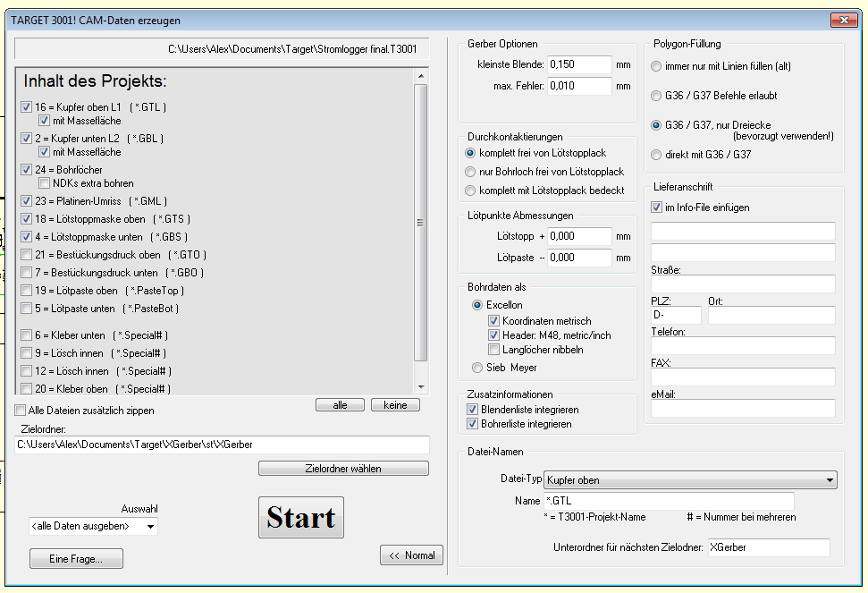
Task: Check 19 = Lötpaste oben layer
Action: tap(26, 290)
